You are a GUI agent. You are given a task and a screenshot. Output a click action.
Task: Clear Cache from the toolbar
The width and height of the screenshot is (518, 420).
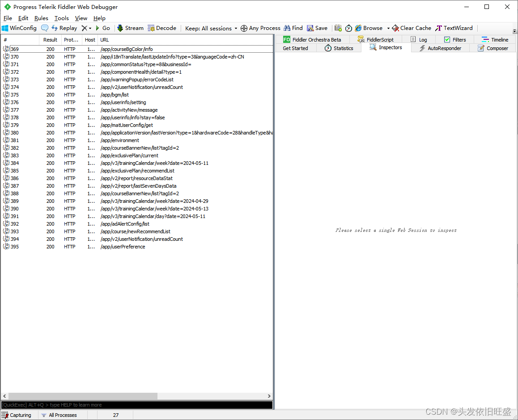coord(412,28)
